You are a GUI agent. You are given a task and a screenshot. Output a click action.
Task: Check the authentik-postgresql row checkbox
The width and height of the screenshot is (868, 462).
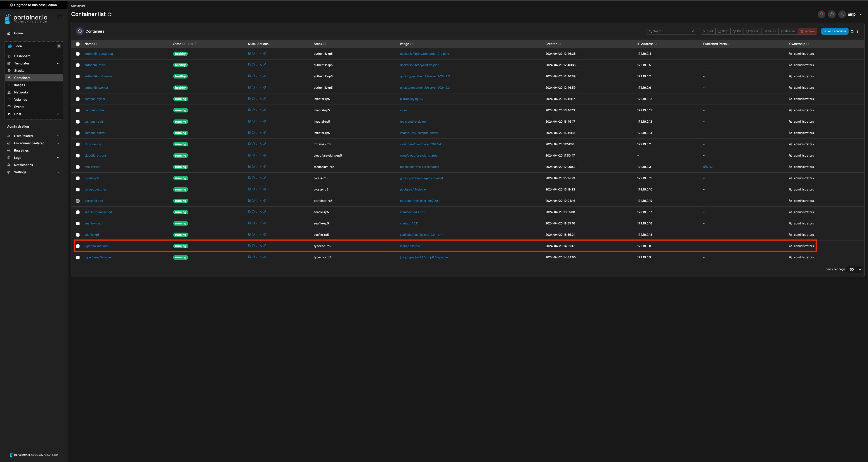tap(78, 54)
